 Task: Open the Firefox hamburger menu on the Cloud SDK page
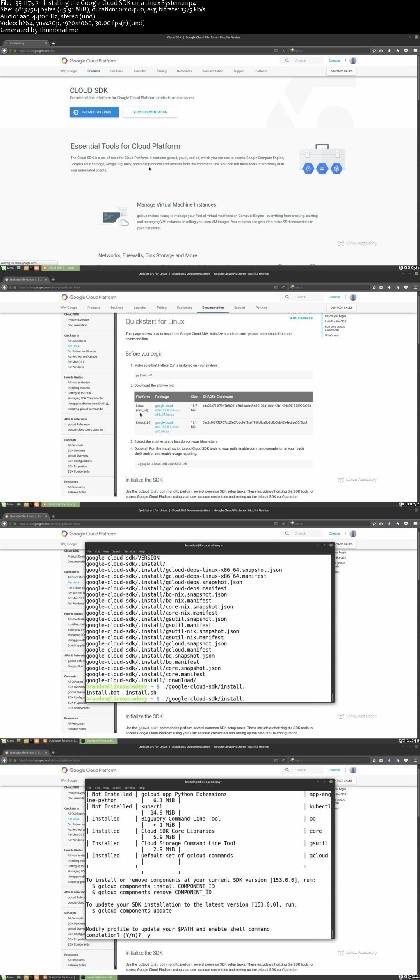click(415, 50)
